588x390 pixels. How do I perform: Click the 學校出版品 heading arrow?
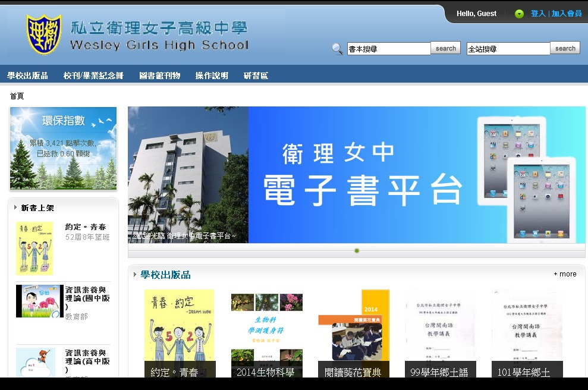pos(135,275)
